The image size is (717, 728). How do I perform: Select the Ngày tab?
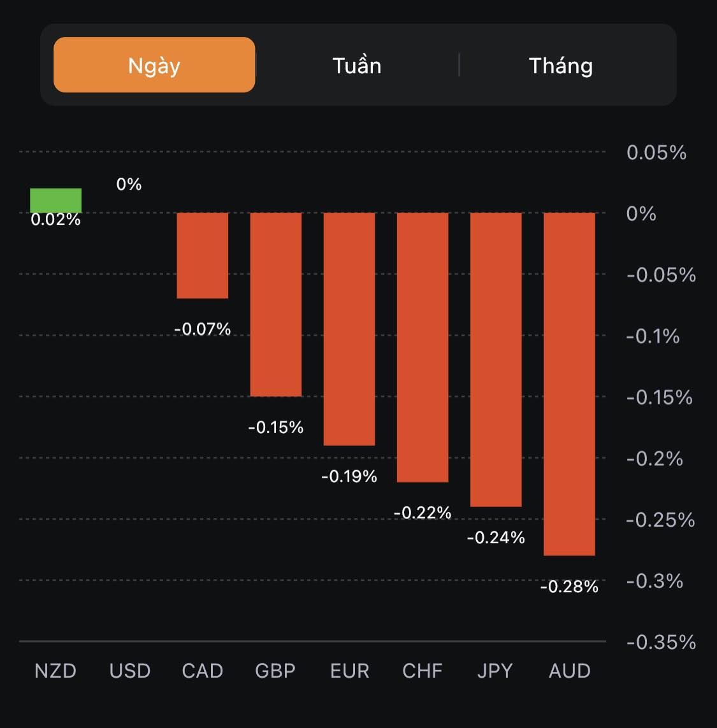click(154, 65)
